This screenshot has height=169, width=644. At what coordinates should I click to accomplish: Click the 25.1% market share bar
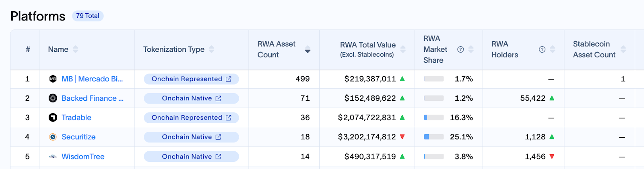point(434,137)
